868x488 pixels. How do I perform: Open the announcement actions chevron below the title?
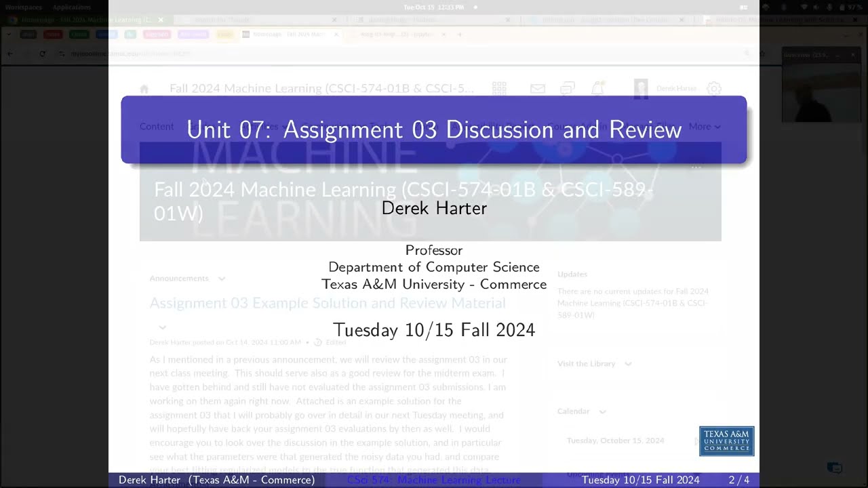162,327
